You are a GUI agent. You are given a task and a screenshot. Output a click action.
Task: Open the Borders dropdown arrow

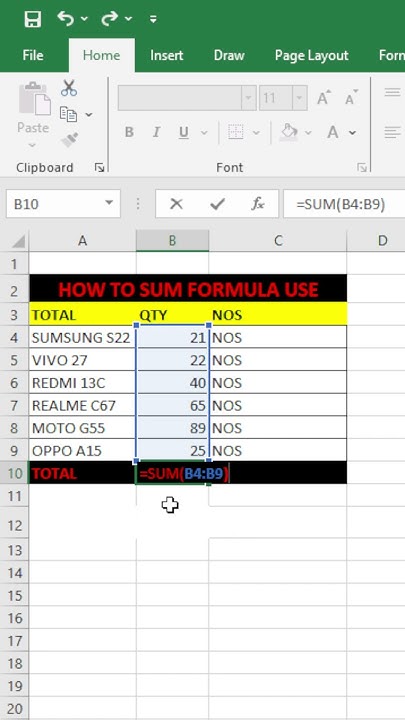pyautogui.click(x=256, y=133)
